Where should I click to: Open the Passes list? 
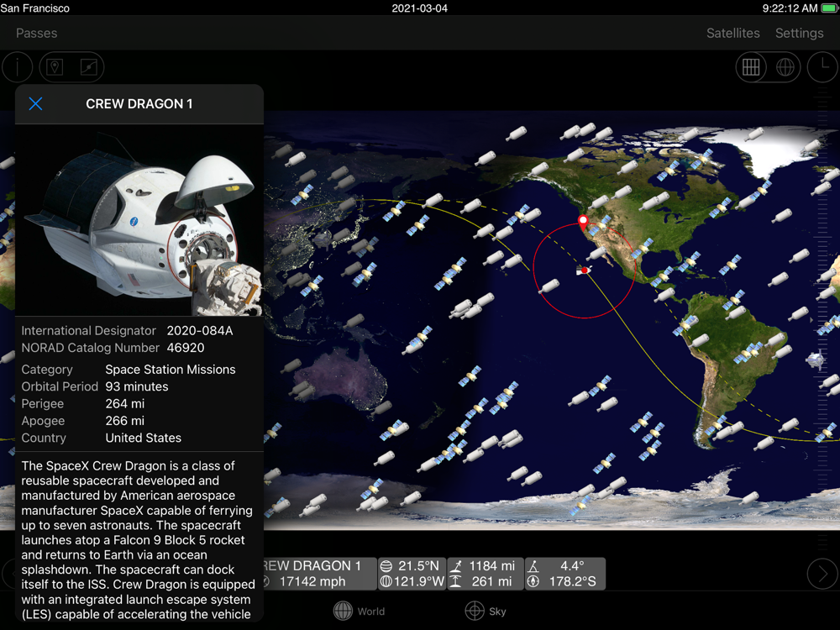pyautogui.click(x=36, y=34)
